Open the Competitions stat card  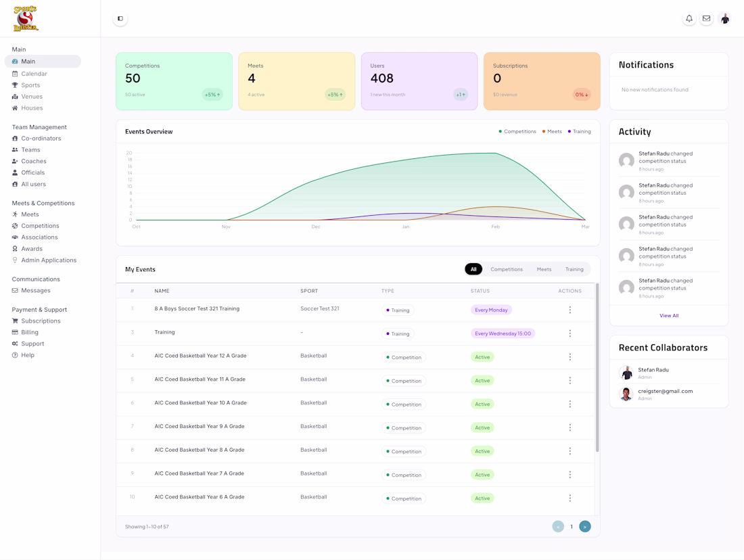(x=174, y=81)
